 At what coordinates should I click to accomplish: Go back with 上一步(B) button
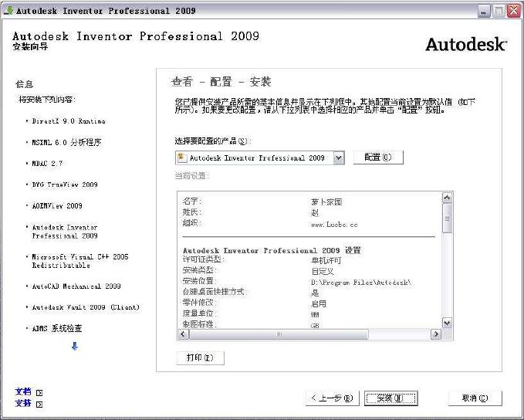pos(332,398)
